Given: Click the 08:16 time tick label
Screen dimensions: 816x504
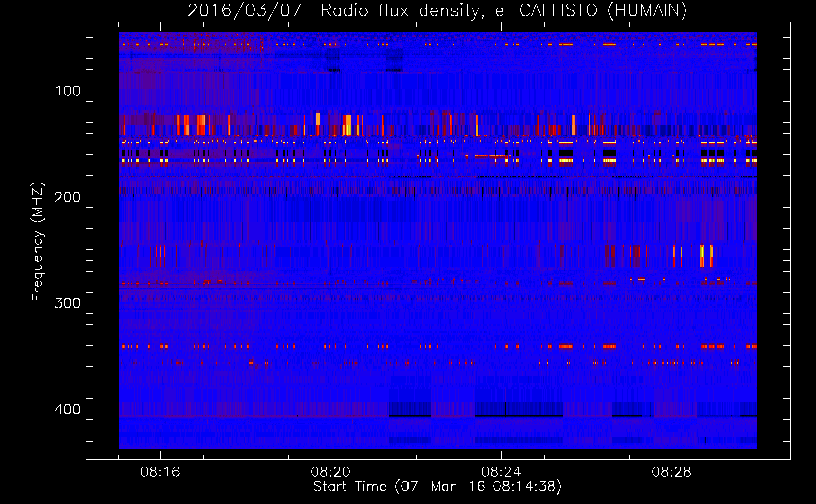Looking at the screenshot, I should [160, 472].
